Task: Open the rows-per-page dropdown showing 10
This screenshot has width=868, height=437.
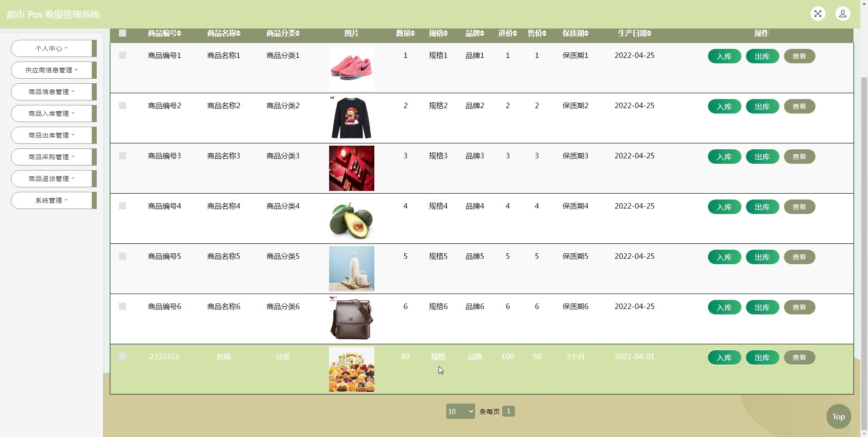Action: (460, 411)
